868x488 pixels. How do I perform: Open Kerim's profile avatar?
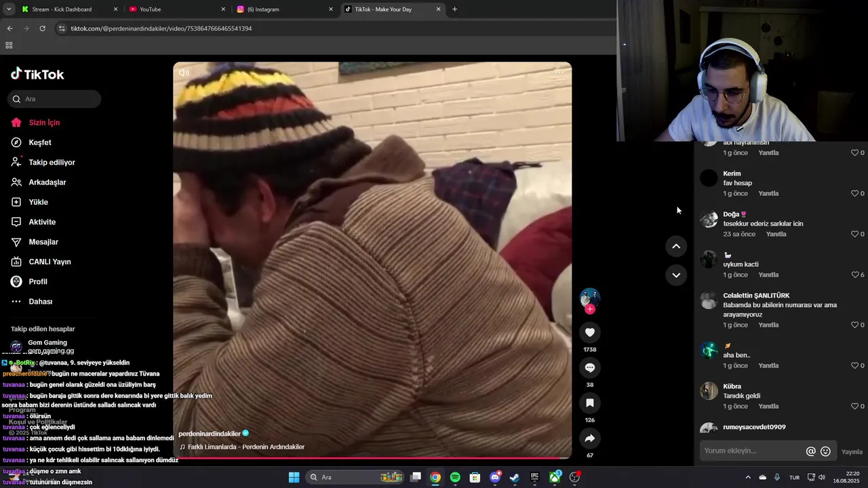pos(709,178)
